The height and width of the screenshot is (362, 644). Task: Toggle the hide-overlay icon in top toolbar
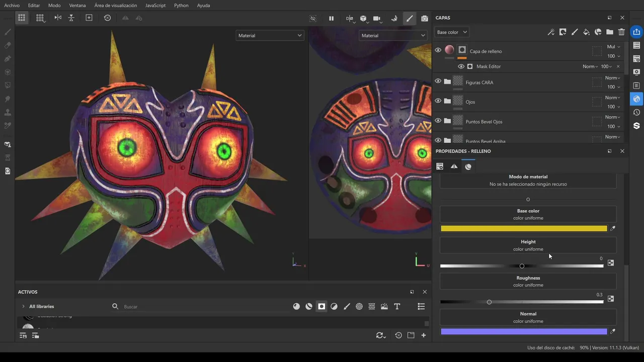point(313,18)
